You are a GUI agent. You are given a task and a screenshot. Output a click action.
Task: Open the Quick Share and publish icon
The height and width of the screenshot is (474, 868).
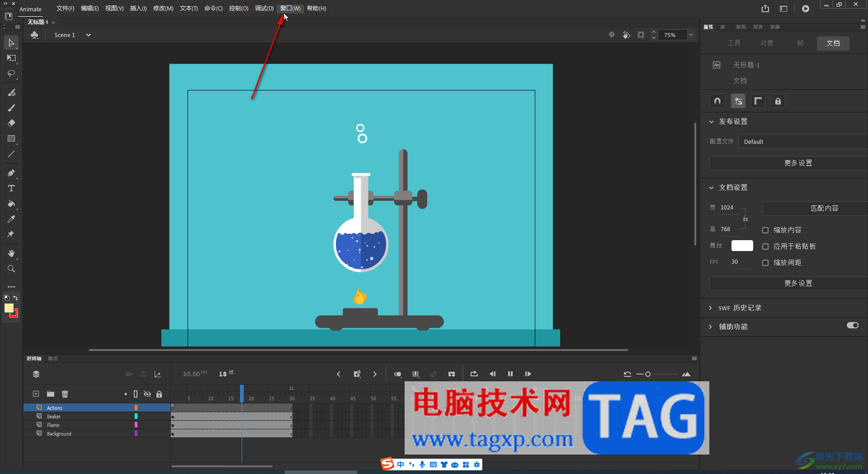click(765, 9)
